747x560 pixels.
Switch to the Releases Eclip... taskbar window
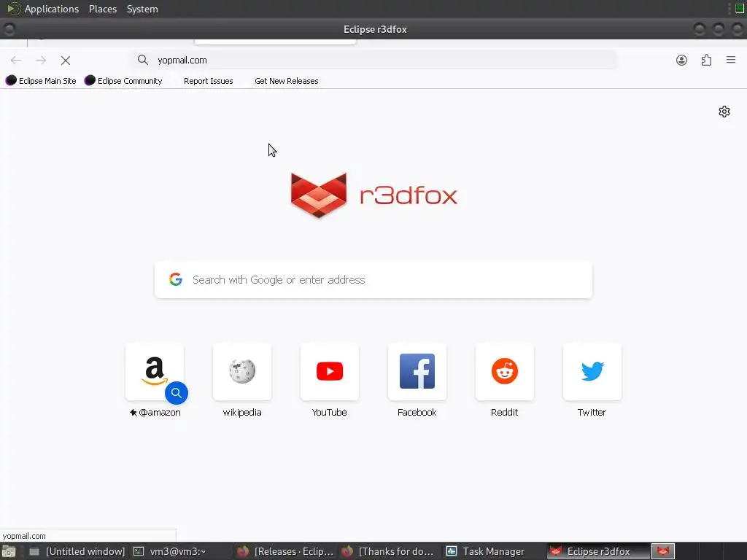click(286, 551)
